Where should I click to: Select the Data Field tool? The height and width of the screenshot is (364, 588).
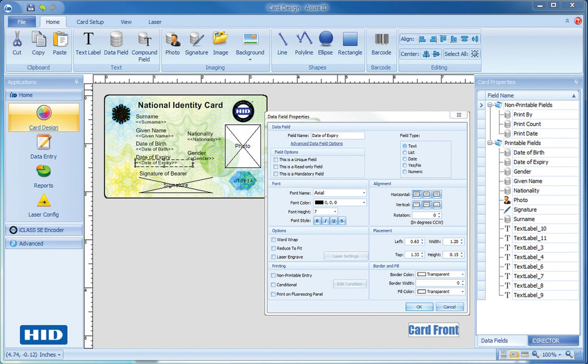116,44
